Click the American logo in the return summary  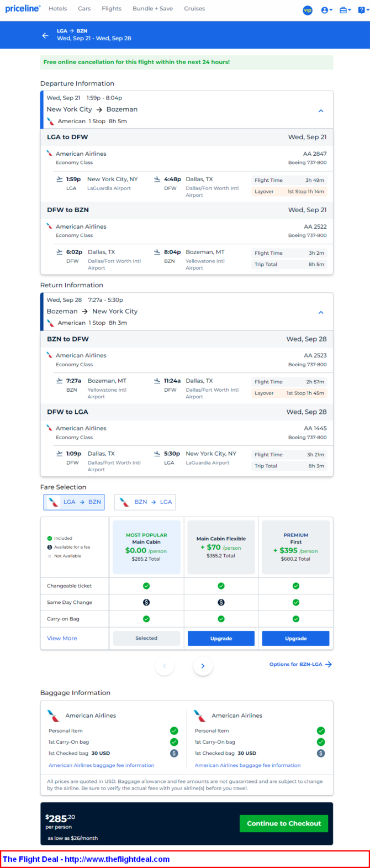click(x=51, y=323)
